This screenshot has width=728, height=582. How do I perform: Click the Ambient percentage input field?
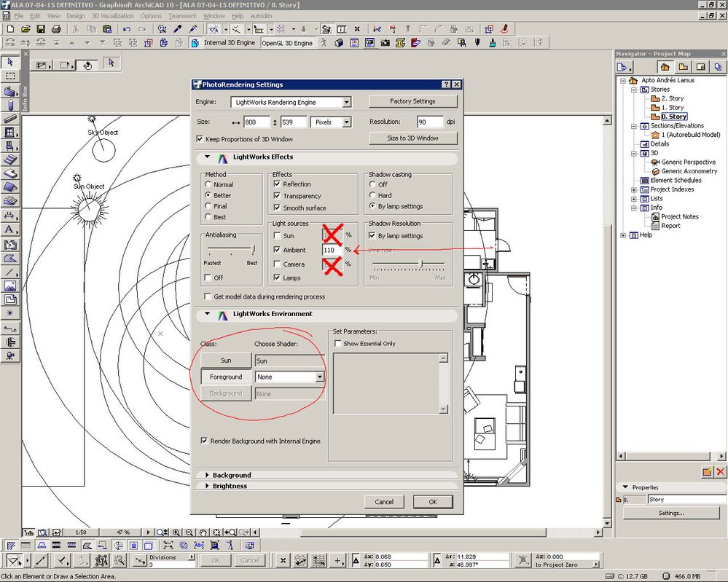pyautogui.click(x=332, y=250)
